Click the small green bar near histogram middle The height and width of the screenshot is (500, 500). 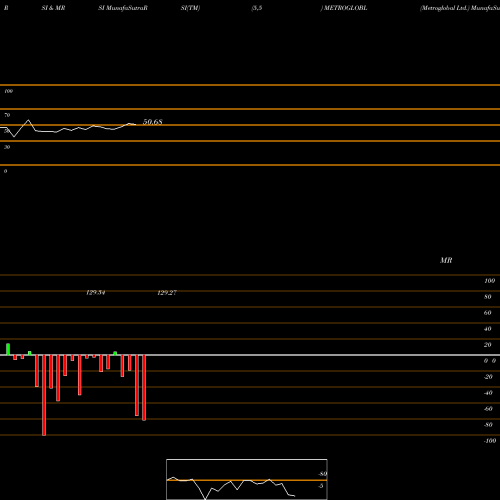(x=115, y=353)
